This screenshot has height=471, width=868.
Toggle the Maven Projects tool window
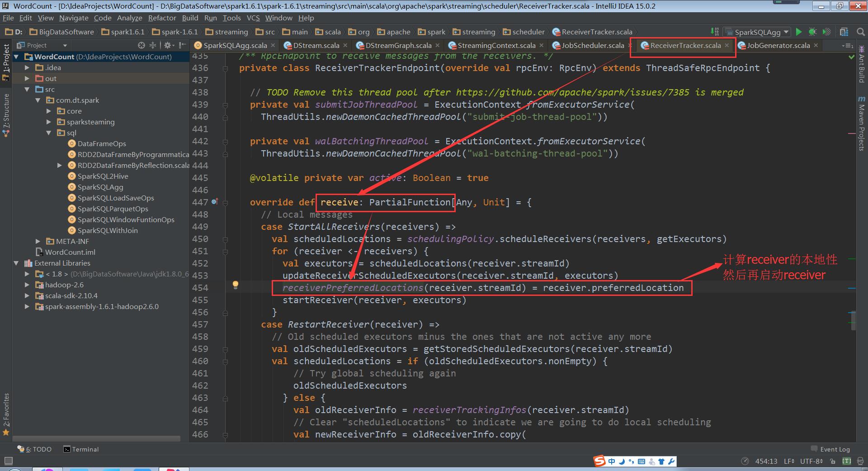[861, 123]
